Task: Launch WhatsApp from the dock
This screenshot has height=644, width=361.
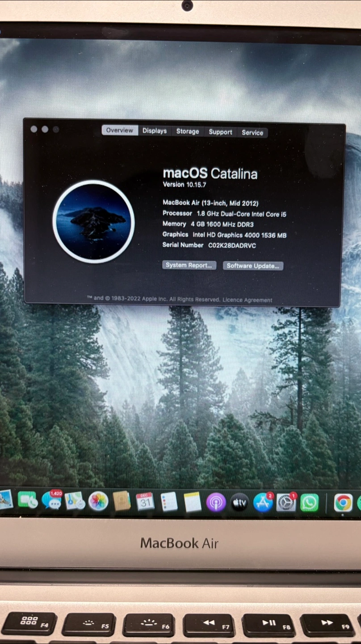Action: pos(310,503)
